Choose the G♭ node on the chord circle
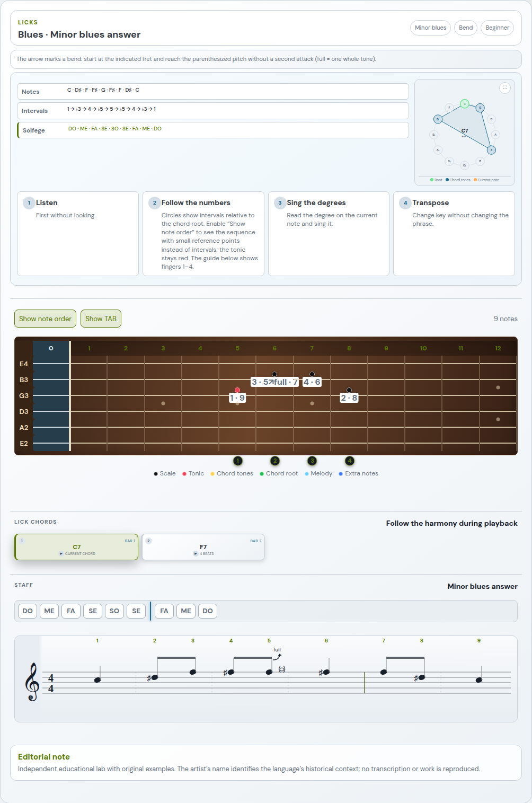This screenshot has height=803, width=532. point(465,165)
